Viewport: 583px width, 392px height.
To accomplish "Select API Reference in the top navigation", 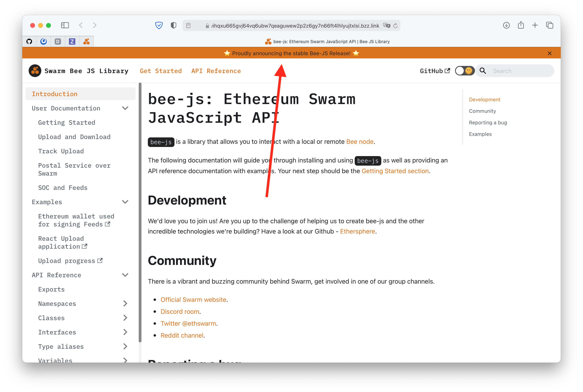I will pos(216,71).
